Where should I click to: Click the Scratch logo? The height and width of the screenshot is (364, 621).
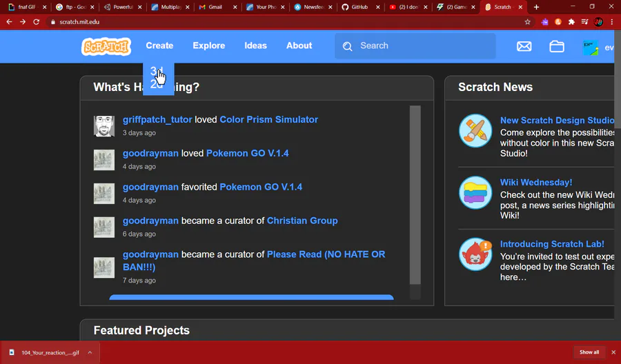coord(106,46)
